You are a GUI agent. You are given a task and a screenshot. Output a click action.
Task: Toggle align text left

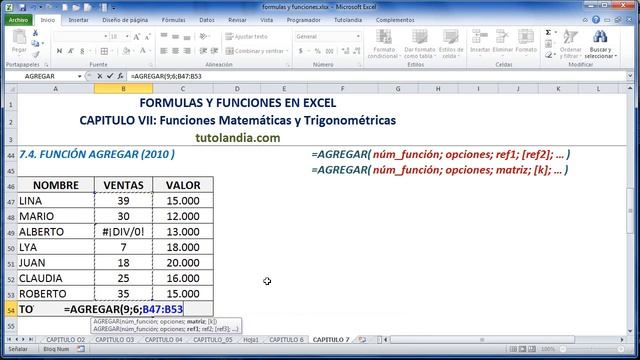pyautogui.click(x=164, y=51)
